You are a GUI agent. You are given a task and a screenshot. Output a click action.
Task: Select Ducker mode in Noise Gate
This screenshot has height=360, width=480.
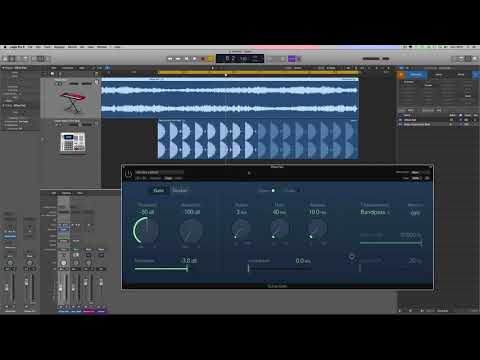tap(180, 190)
